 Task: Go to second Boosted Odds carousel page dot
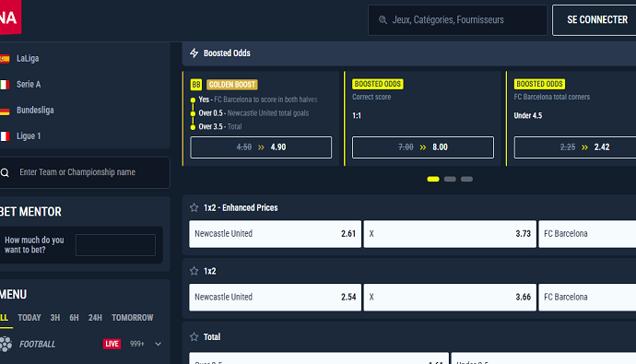click(450, 179)
